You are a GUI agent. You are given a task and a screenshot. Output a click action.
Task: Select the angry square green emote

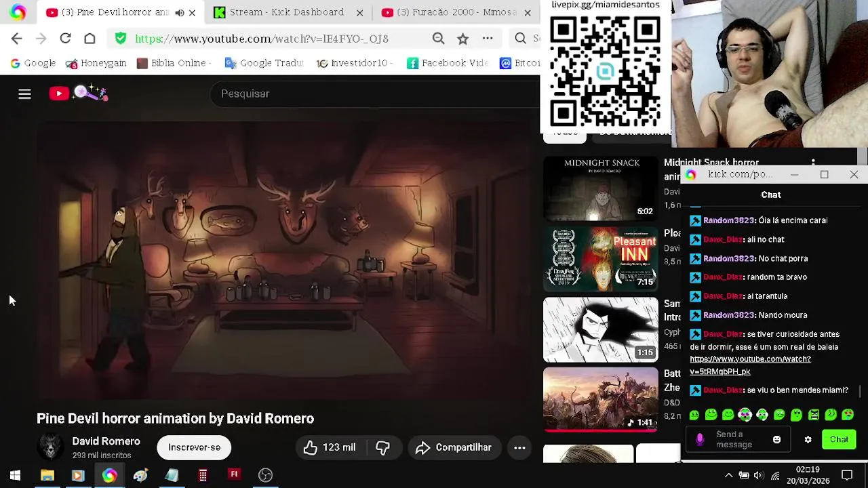pos(813,415)
